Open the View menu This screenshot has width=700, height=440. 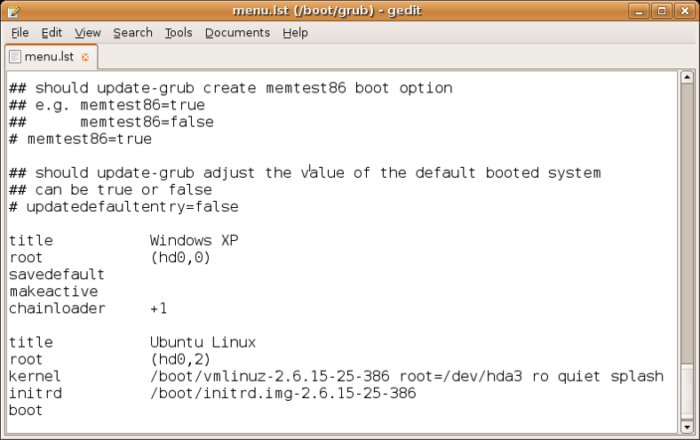pos(88,33)
